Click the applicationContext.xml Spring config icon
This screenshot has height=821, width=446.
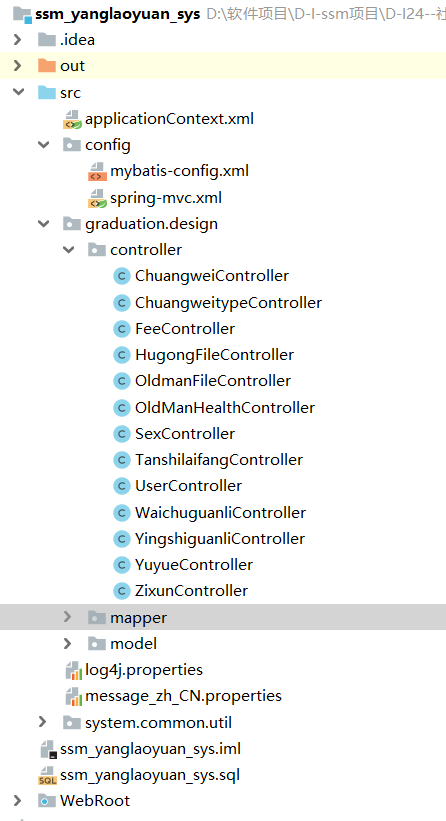(73, 119)
